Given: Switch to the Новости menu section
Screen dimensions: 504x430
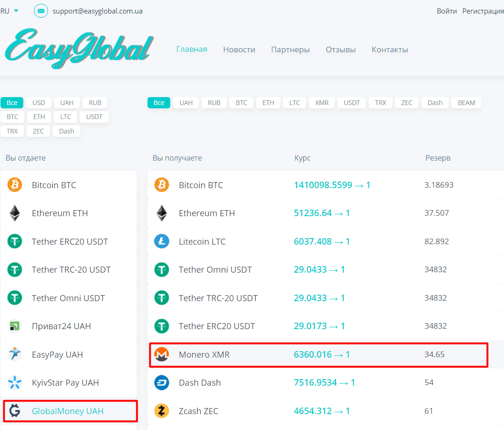Looking at the screenshot, I should click(239, 49).
